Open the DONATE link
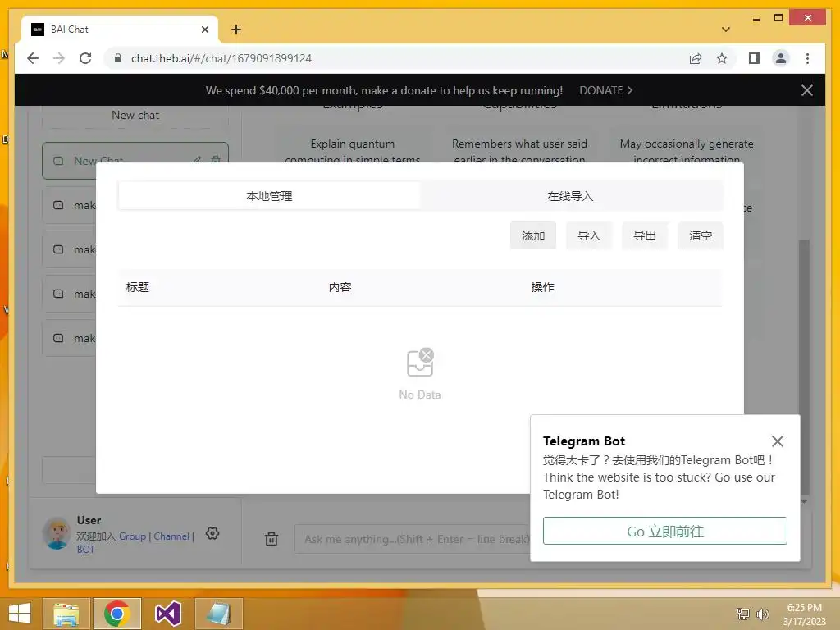This screenshot has width=840, height=630. pos(606,90)
